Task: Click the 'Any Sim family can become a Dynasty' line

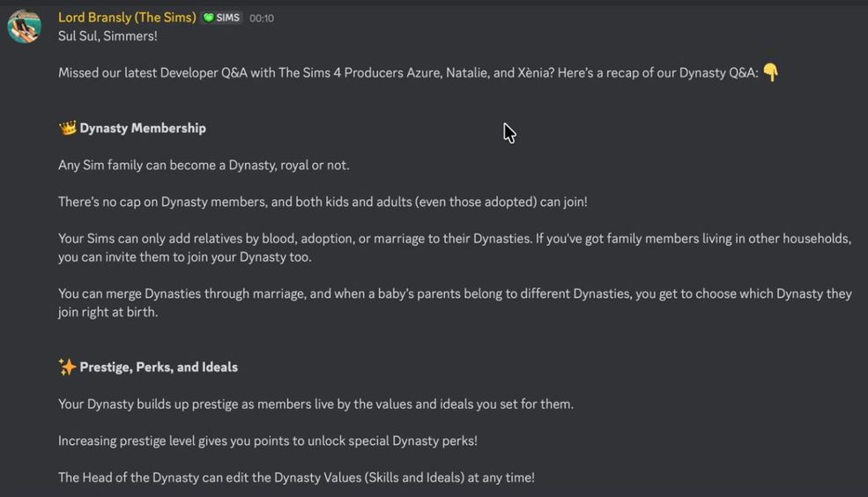Action: pyautogui.click(x=204, y=165)
